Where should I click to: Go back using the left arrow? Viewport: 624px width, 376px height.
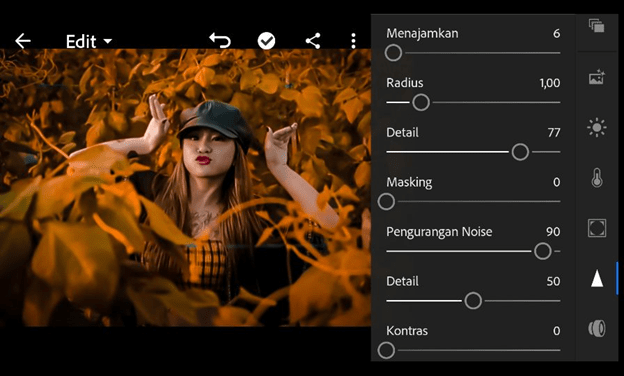pyautogui.click(x=23, y=41)
